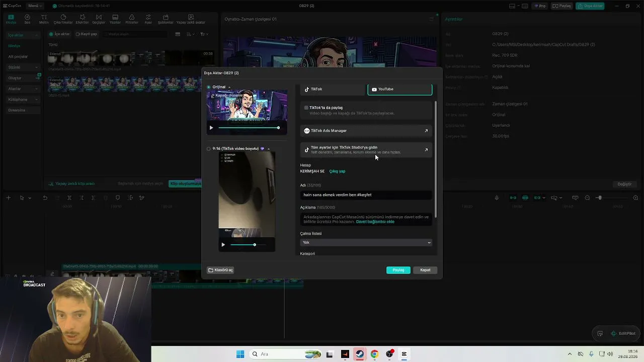Click the Klasörü aç button
Viewport: 644px width, 362px height.
click(x=221, y=270)
